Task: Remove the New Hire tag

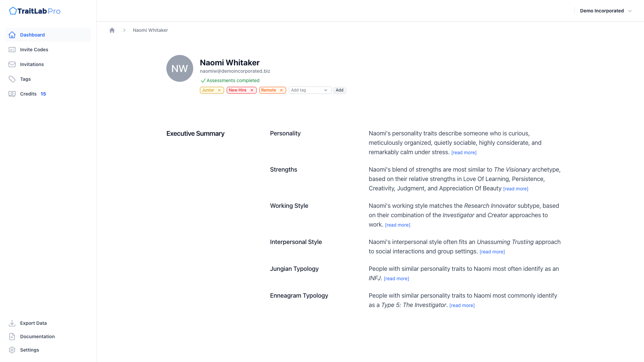Action: tap(252, 90)
